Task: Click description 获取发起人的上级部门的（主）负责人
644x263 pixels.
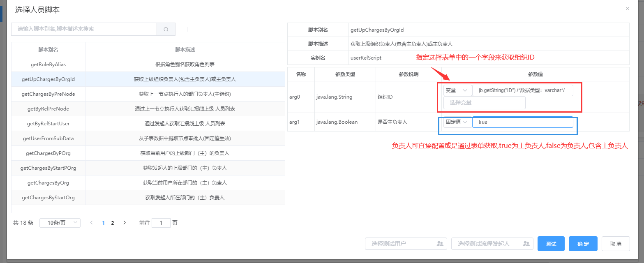Action: tap(185, 168)
